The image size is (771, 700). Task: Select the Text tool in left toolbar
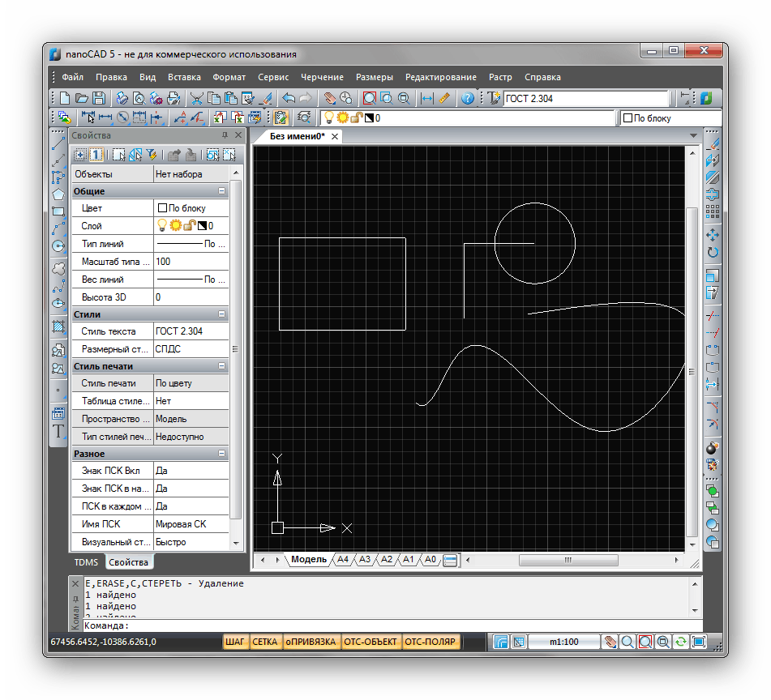click(x=58, y=432)
